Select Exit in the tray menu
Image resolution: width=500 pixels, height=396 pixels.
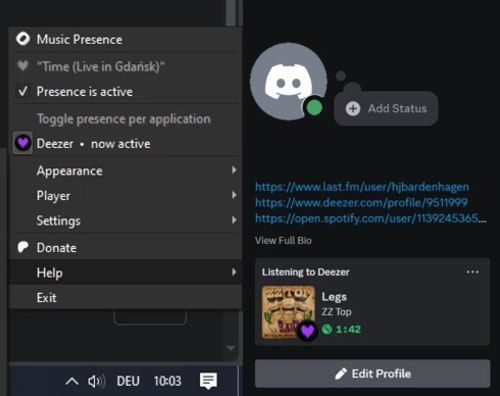pyautogui.click(x=125, y=297)
